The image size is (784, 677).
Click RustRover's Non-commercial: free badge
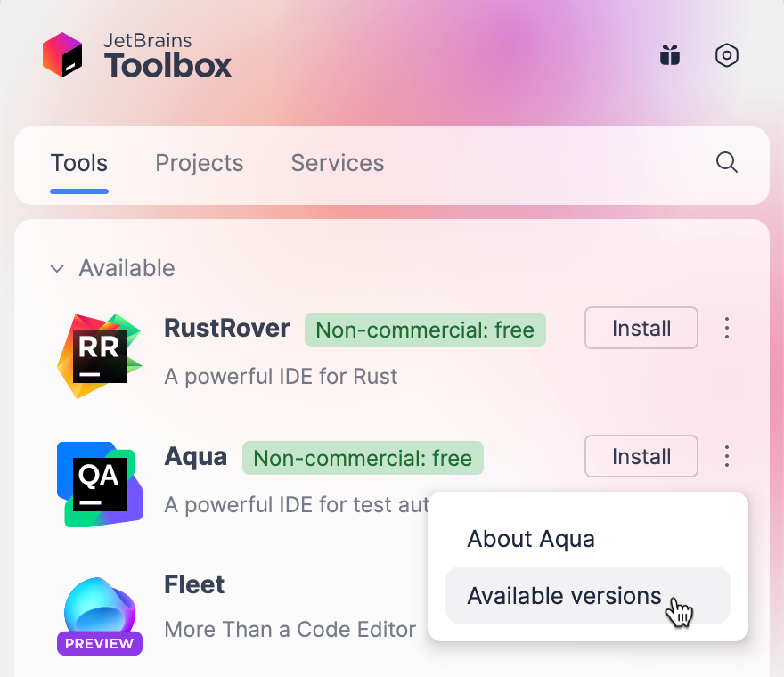pos(425,330)
